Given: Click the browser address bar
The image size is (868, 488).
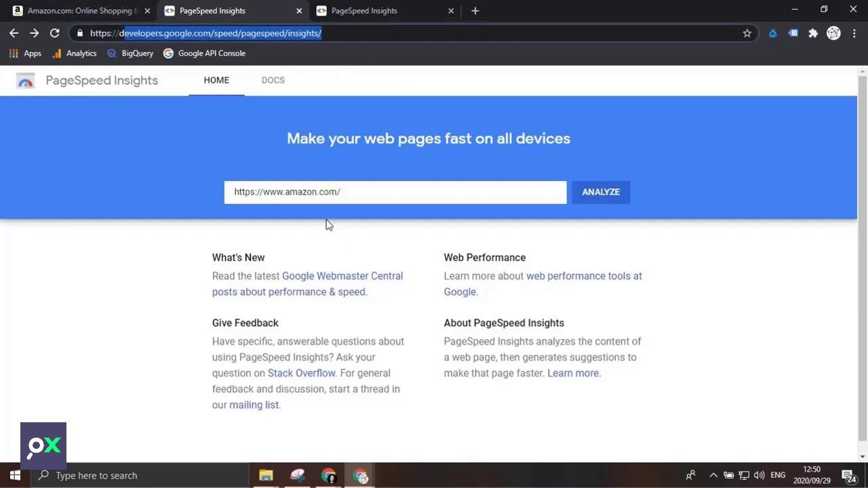Looking at the screenshot, I should [x=414, y=33].
